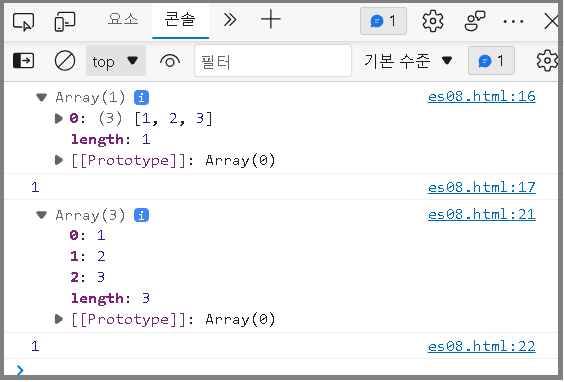Collapse the Array(1) log entry
Image resolution: width=564 pixels, height=382 pixels.
click(42, 97)
